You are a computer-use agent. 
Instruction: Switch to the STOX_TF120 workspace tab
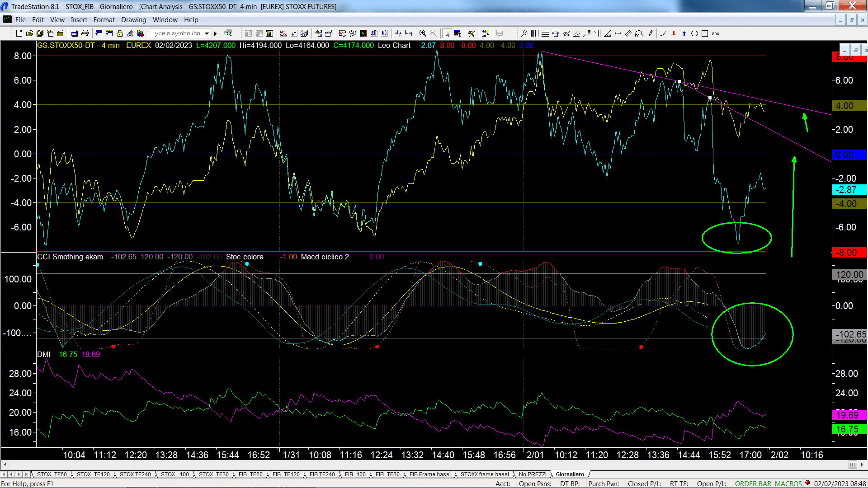click(93, 474)
